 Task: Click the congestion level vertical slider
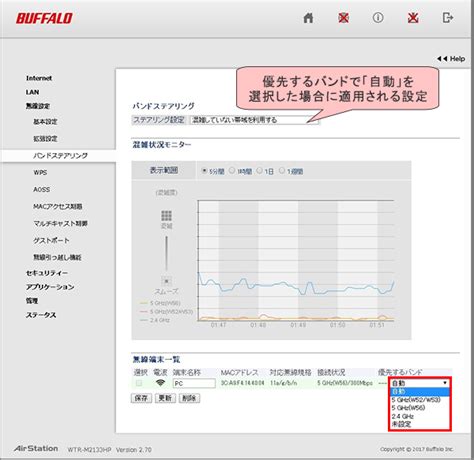pos(166,253)
